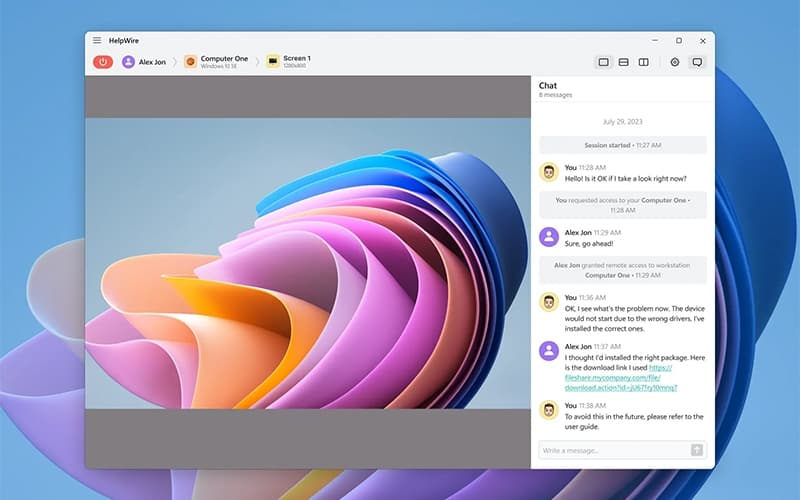Click the 'You requested access' system notice

tap(623, 205)
